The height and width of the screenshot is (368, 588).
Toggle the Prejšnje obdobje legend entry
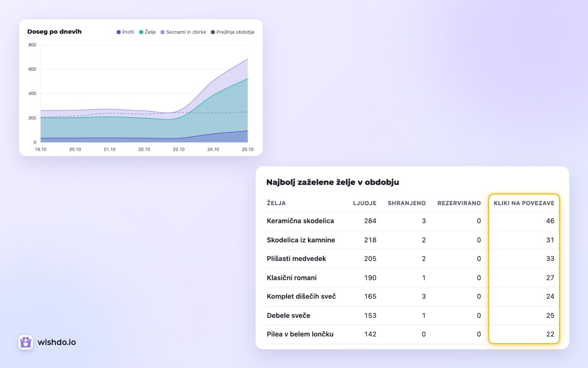pos(232,32)
